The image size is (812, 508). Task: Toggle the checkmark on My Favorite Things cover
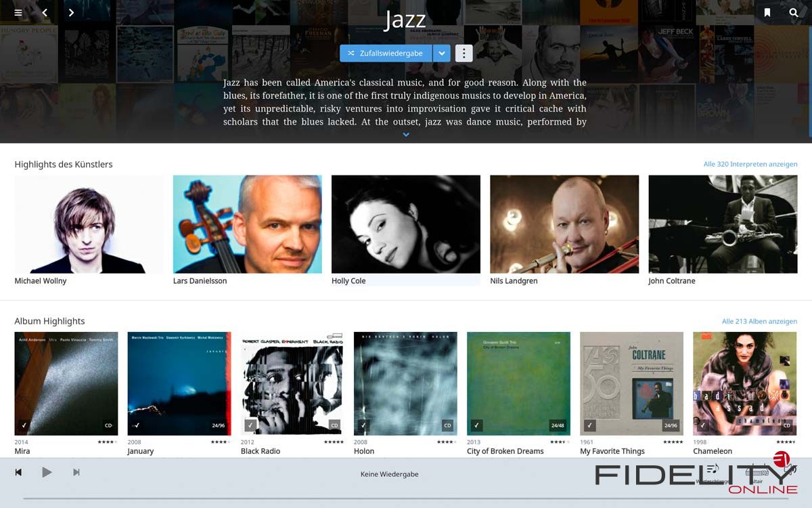(589, 425)
